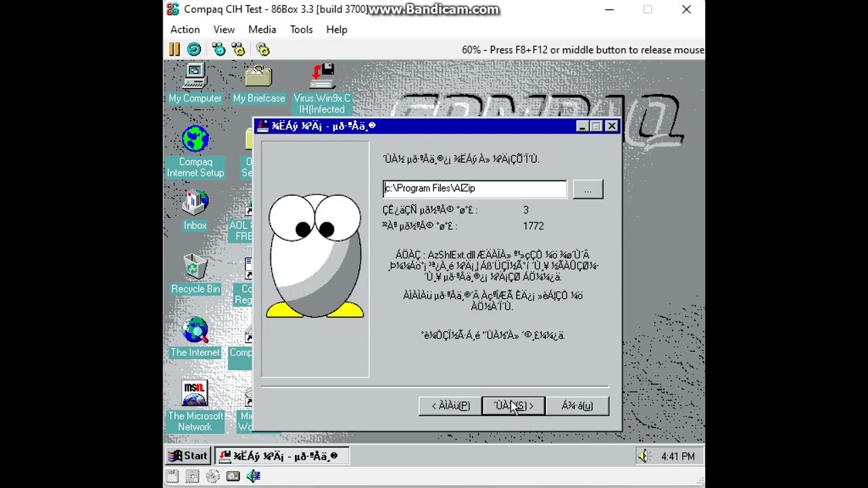This screenshot has height=488, width=868.
Task: Send Ctrl+Alt+Del via the toolbar icon
Action: [x=218, y=49]
